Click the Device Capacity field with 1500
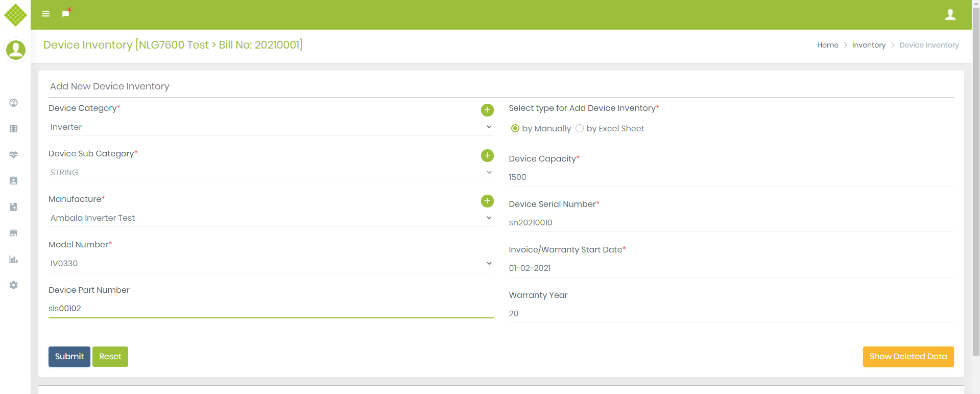Image resolution: width=980 pixels, height=394 pixels. click(731, 177)
